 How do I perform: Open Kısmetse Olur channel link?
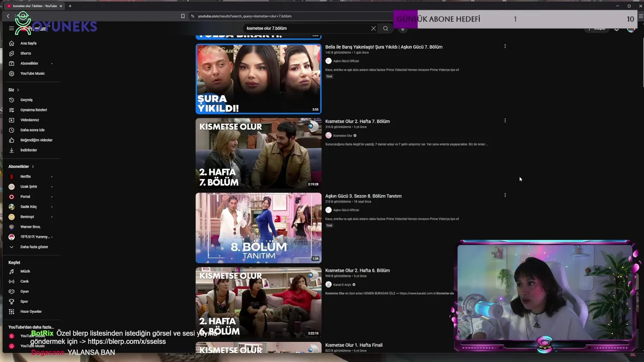point(343,136)
